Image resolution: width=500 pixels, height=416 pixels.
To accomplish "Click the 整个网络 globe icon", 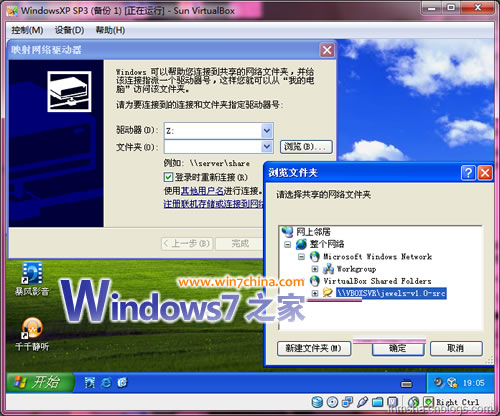I will (x=301, y=244).
